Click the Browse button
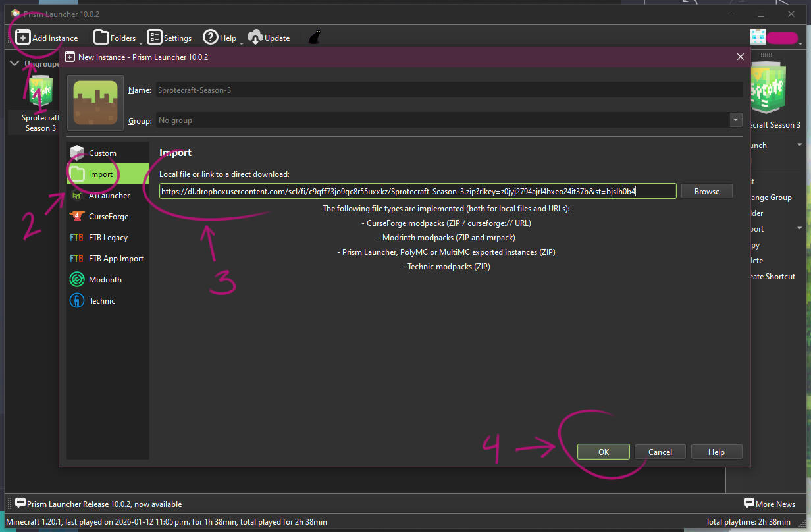The width and height of the screenshot is (811, 532). [706, 192]
